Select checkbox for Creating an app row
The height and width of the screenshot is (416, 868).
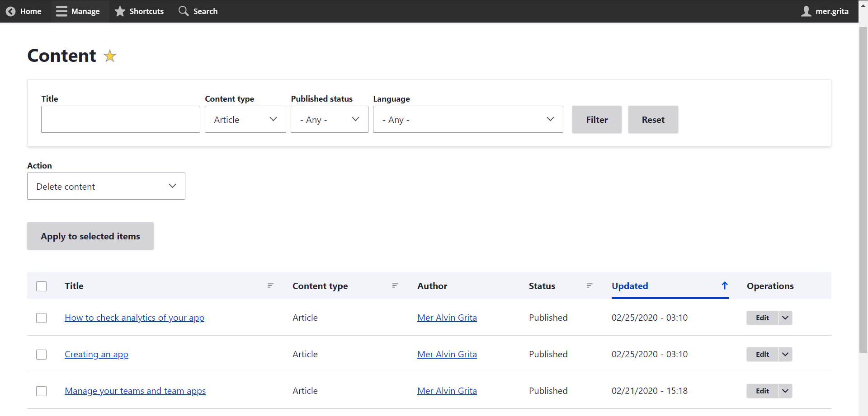[x=42, y=355]
